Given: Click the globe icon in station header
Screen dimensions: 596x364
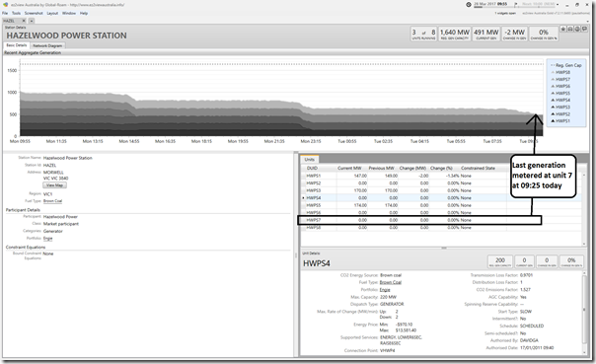Looking at the screenshot, I should [x=577, y=29].
